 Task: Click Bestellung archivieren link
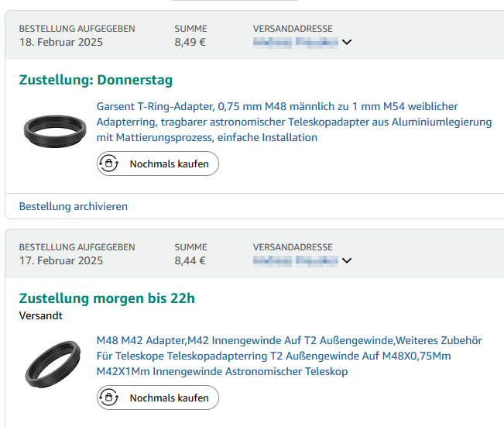(74, 206)
